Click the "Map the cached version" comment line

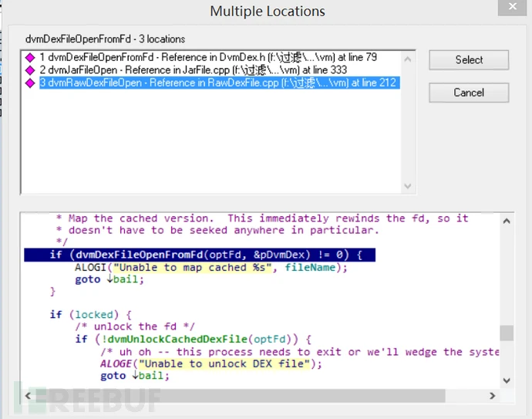pyautogui.click(x=262, y=218)
